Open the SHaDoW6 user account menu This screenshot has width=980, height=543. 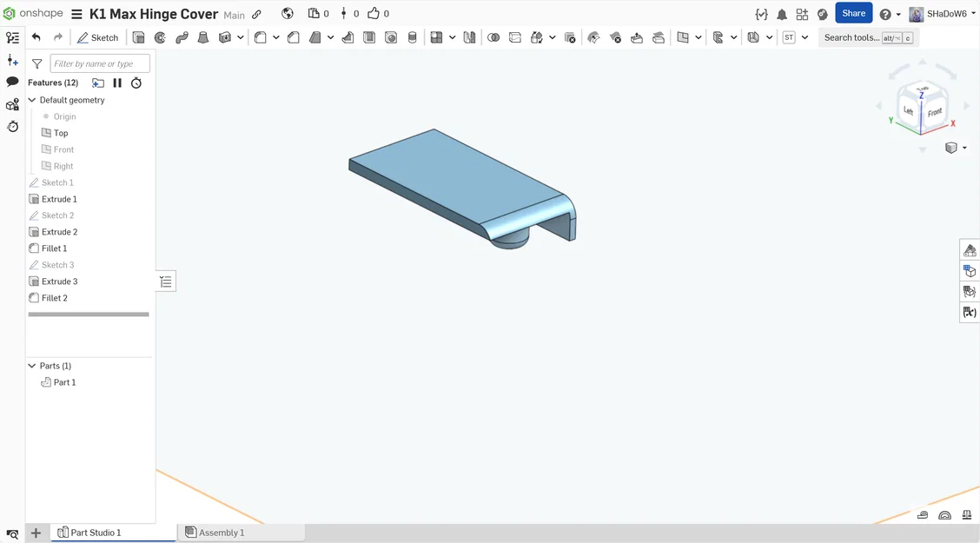[943, 14]
